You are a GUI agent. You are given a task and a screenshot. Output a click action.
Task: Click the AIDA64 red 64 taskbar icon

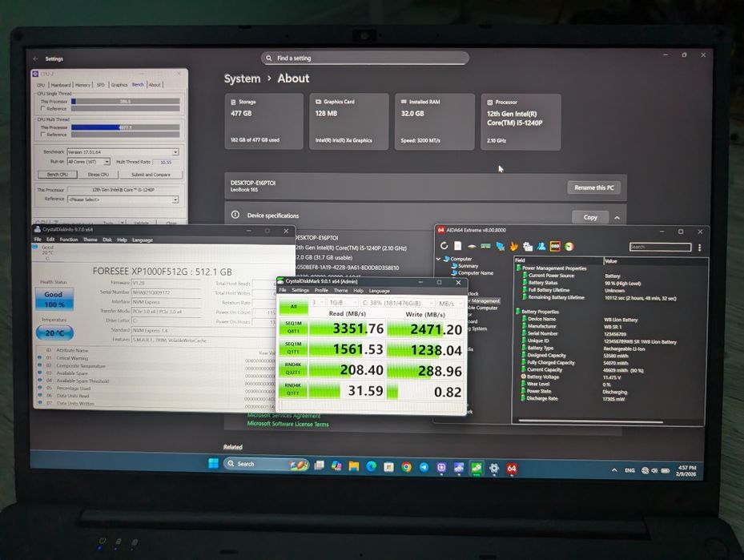(x=512, y=469)
